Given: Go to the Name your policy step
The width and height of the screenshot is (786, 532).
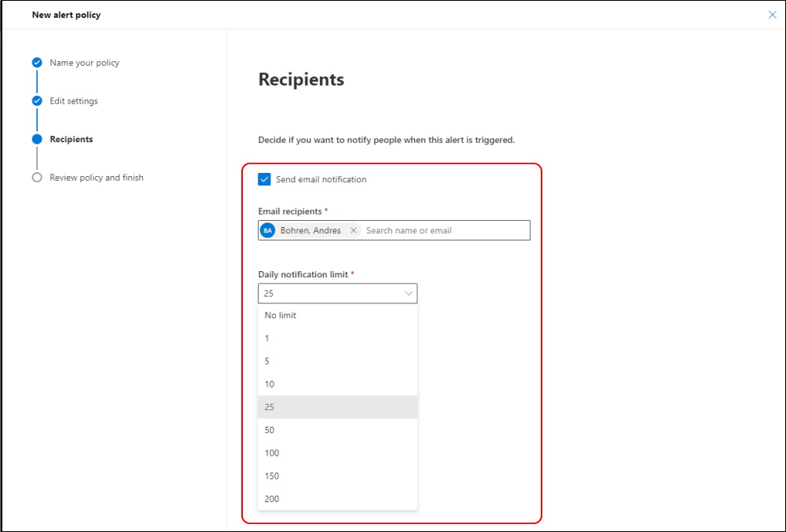Looking at the screenshot, I should 84,63.
